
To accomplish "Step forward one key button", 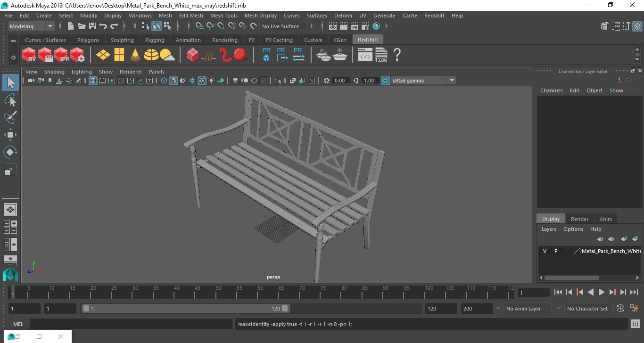I will pos(612,292).
